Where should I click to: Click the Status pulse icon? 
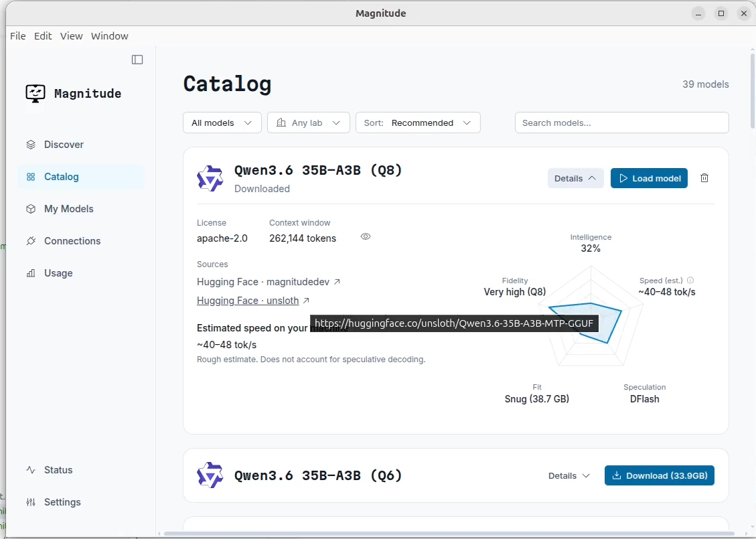(x=31, y=470)
